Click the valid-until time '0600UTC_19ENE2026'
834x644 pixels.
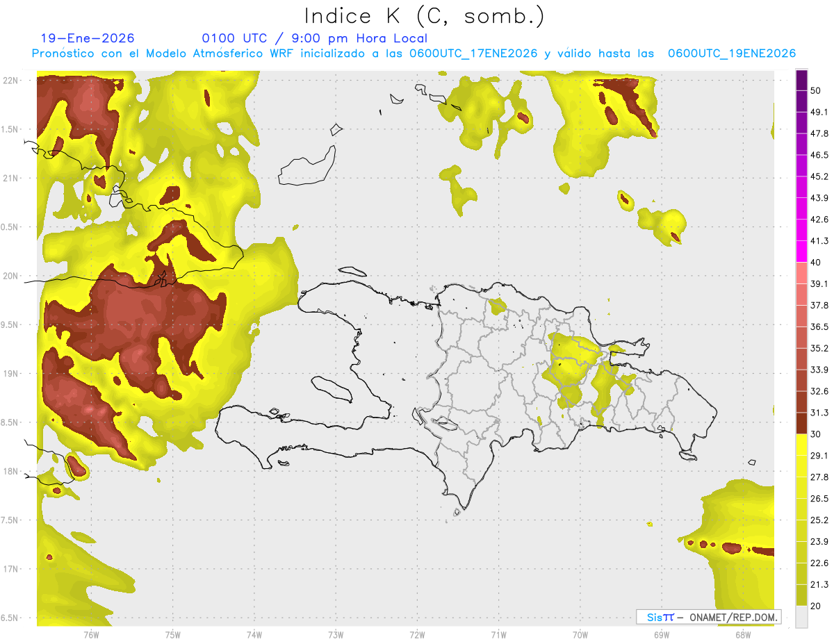click(x=732, y=53)
